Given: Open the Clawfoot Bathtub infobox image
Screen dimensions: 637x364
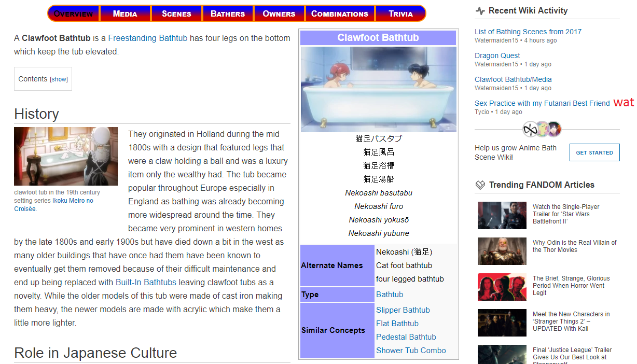Looking at the screenshot, I should (x=379, y=89).
